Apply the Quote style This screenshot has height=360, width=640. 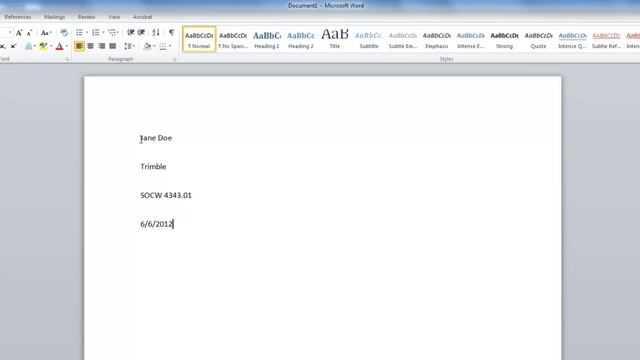coord(538,39)
